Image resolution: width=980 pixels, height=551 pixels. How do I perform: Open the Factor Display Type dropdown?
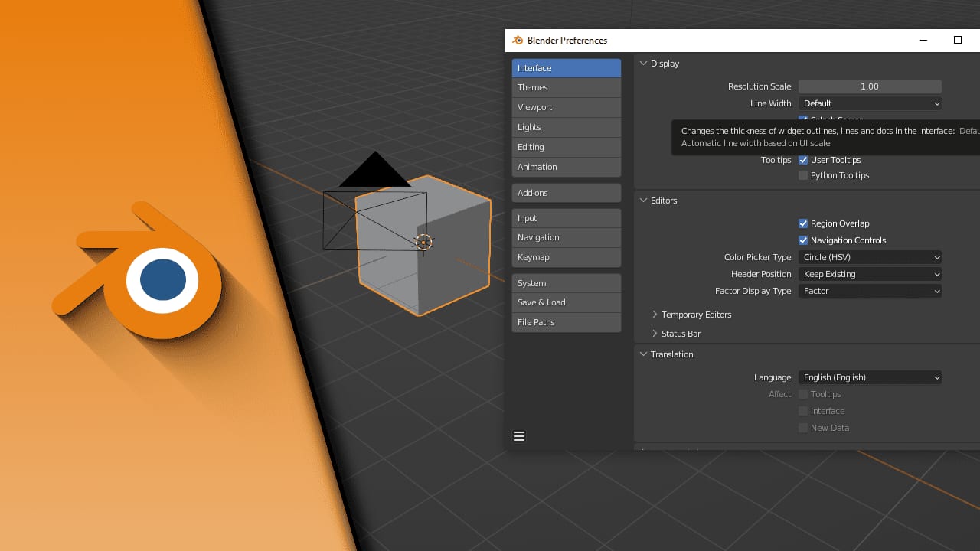870,291
